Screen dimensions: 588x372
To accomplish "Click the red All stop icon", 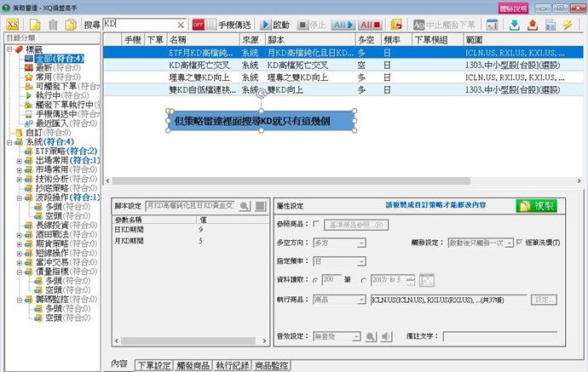I will pyautogui.click(x=370, y=25).
